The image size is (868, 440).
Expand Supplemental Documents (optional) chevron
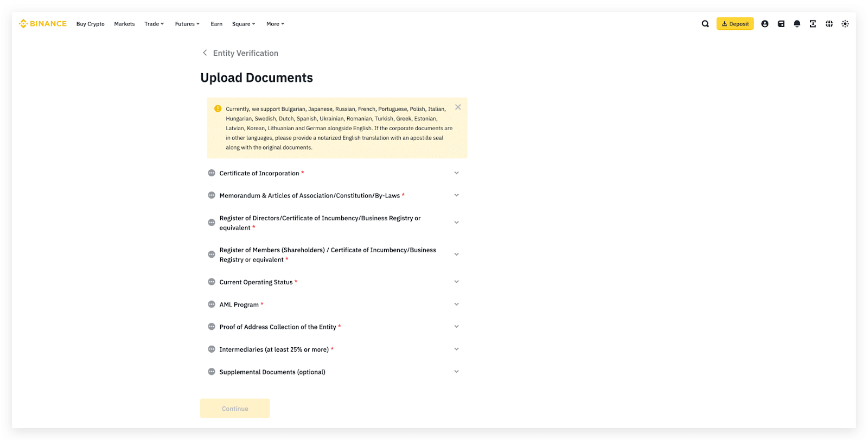pos(456,372)
